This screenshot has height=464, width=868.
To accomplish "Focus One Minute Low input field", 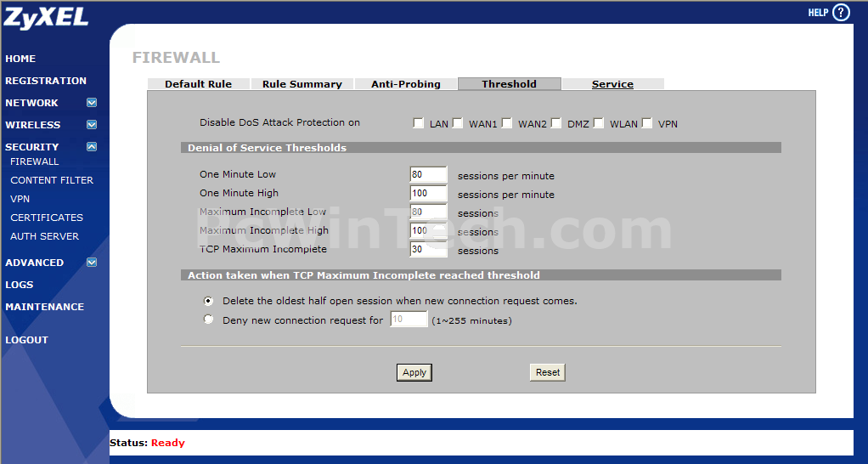I will click(x=428, y=174).
